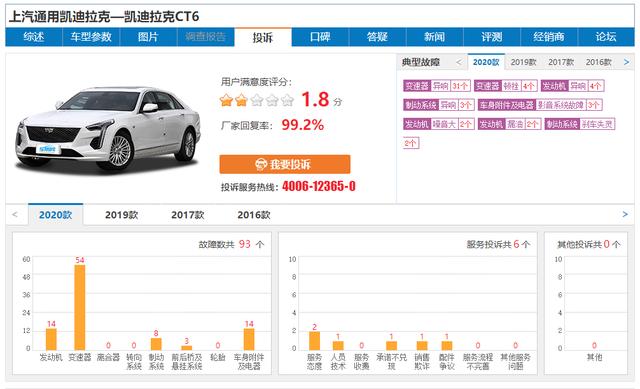Click the 服务态度 bar showing 2
640x389 pixels.
[314, 341]
